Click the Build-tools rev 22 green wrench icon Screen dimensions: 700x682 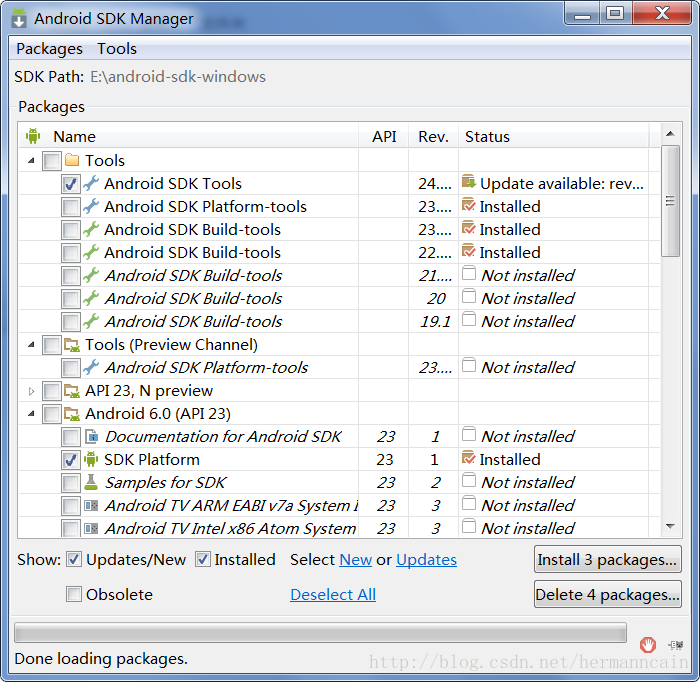point(91,253)
